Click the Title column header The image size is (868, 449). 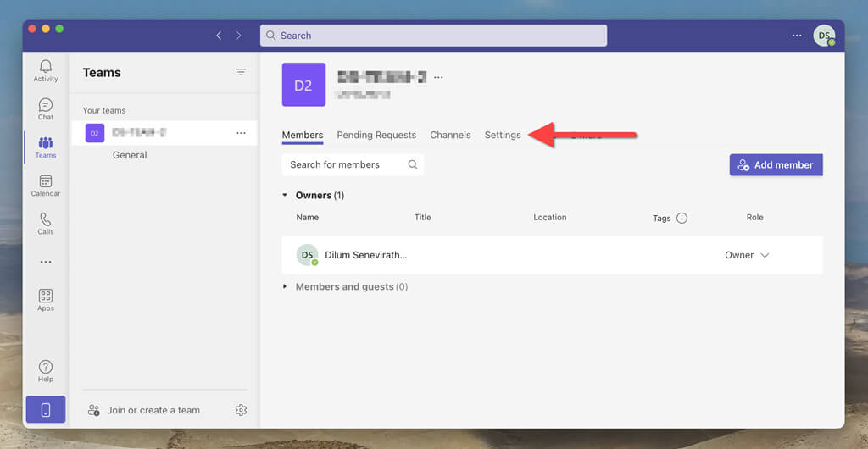(422, 218)
